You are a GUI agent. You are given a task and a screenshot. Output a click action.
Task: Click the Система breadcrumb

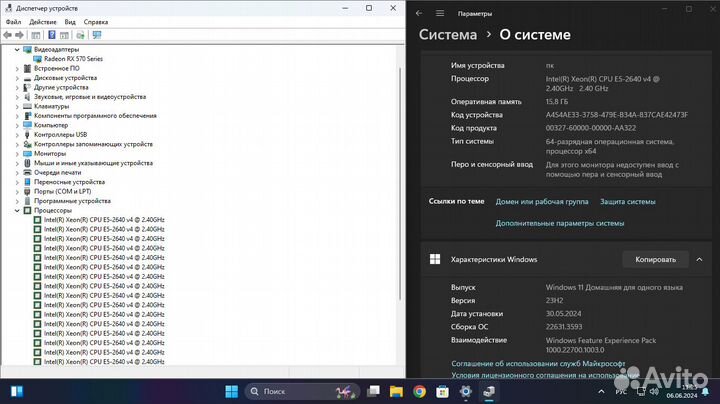click(x=448, y=34)
